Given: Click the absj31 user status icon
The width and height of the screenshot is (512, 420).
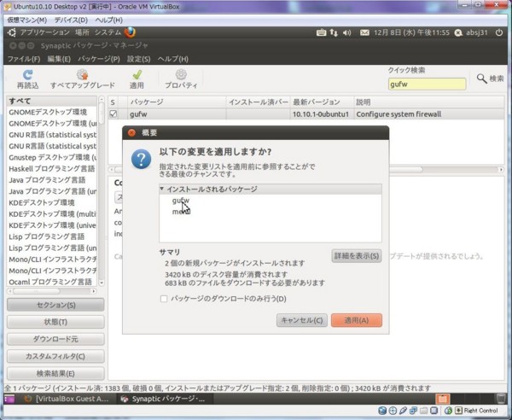Looking at the screenshot, I should click(x=458, y=32).
